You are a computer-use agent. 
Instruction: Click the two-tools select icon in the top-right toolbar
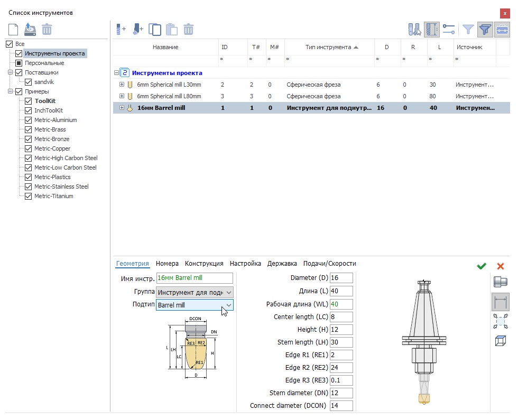tap(414, 30)
